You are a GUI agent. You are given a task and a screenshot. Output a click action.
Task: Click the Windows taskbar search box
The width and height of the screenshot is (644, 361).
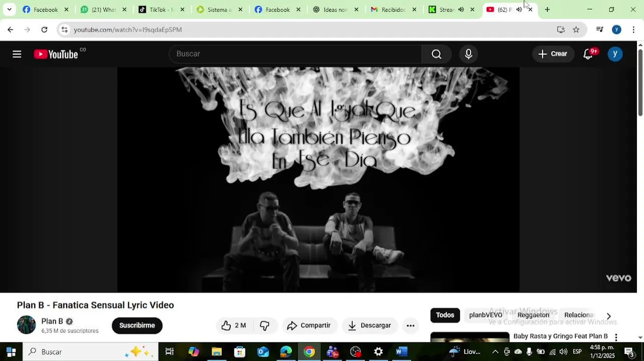[90, 352]
